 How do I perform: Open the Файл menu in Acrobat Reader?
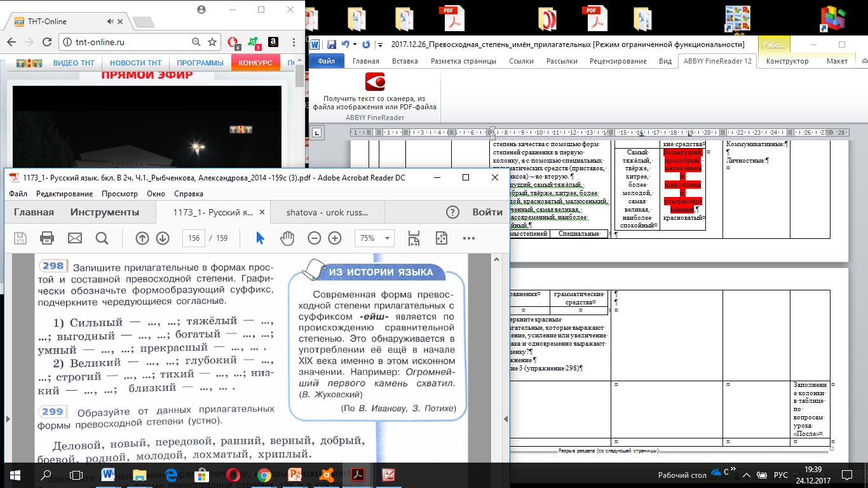[x=18, y=194]
